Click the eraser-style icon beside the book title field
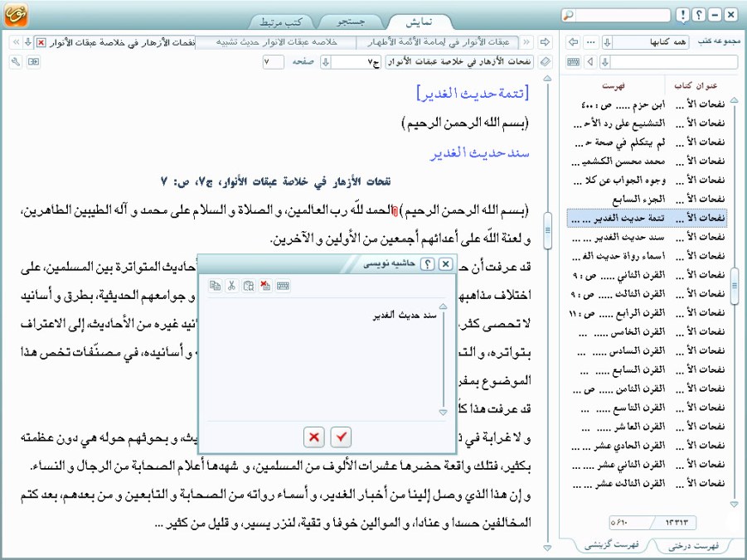Image resolution: width=747 pixels, height=560 pixels. (x=546, y=62)
